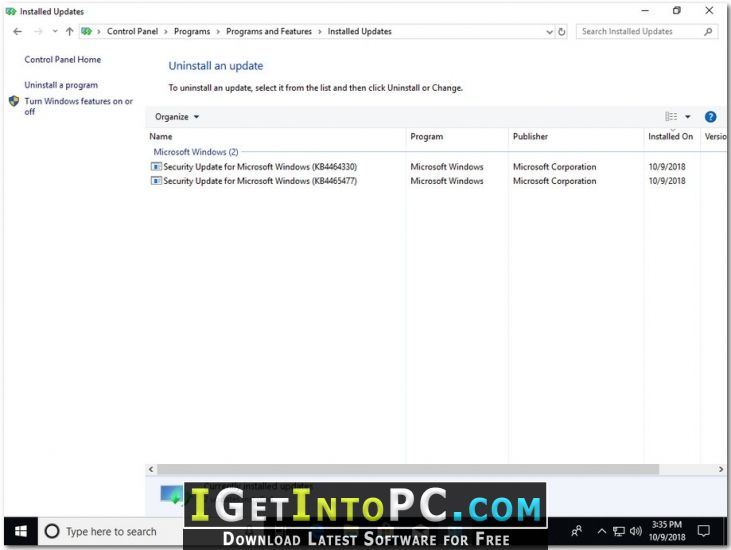Minimize the Installed Updates window

coord(645,11)
